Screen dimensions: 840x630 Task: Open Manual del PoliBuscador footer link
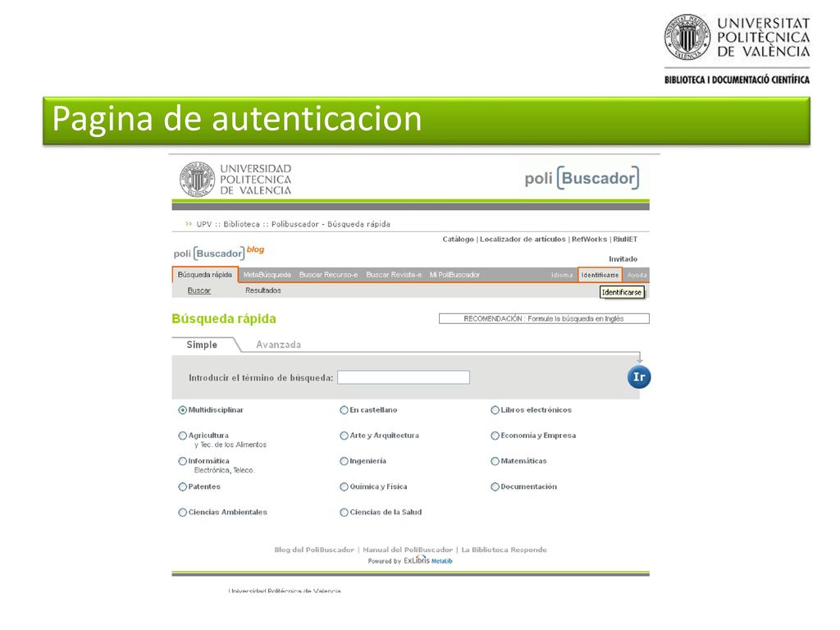[x=408, y=550]
